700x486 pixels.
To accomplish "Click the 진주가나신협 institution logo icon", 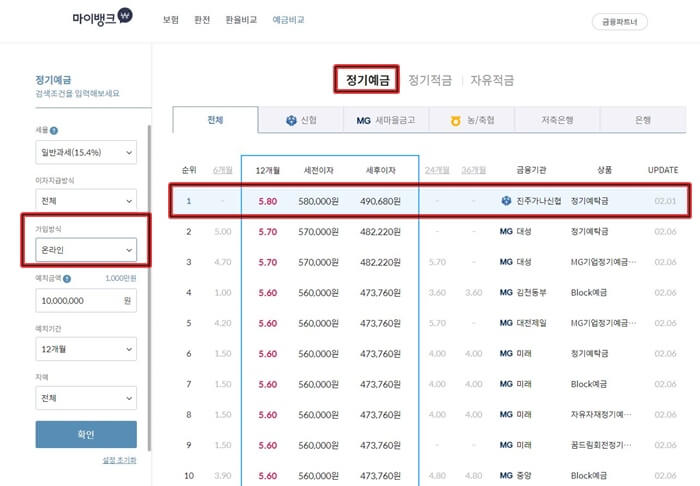I will click(x=506, y=201).
